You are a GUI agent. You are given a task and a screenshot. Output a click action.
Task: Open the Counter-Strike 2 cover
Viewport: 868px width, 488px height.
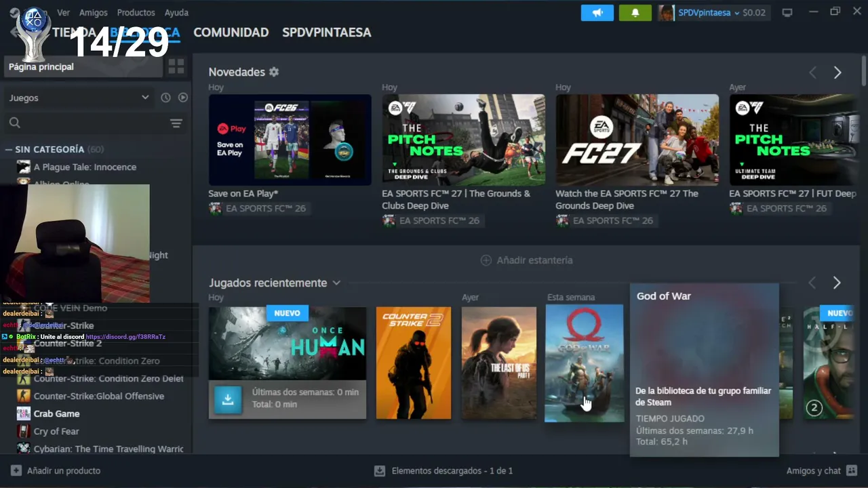coord(414,363)
